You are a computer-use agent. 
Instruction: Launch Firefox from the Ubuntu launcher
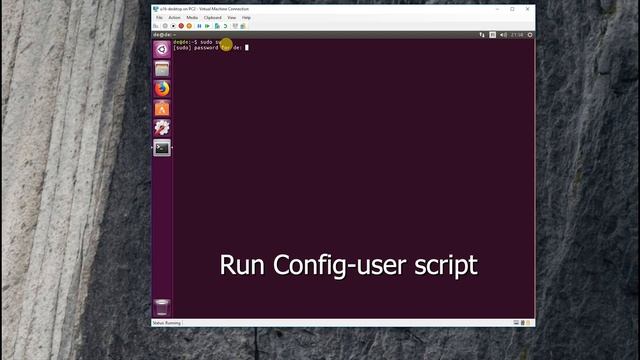point(162,89)
